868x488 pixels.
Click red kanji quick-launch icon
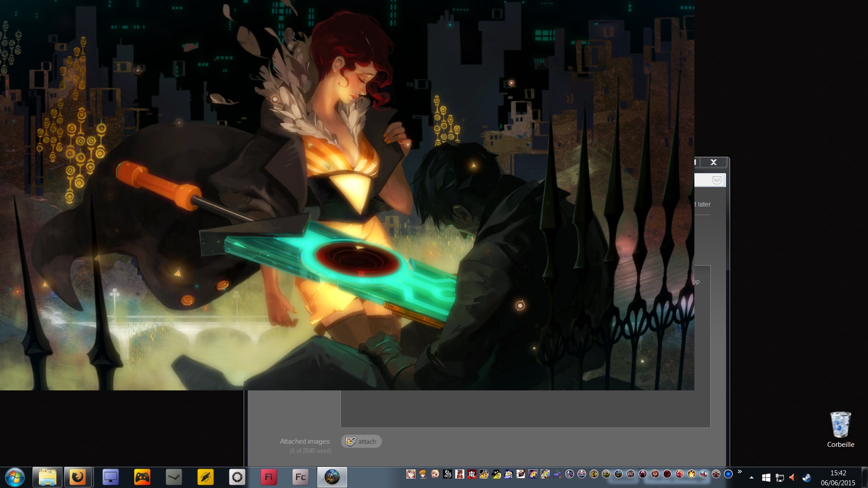point(472,474)
